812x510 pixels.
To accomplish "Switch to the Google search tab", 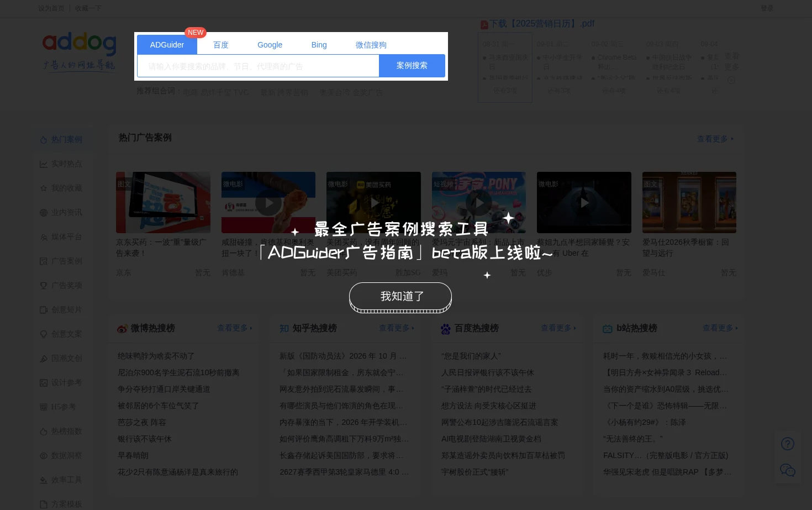I will pyautogui.click(x=270, y=45).
